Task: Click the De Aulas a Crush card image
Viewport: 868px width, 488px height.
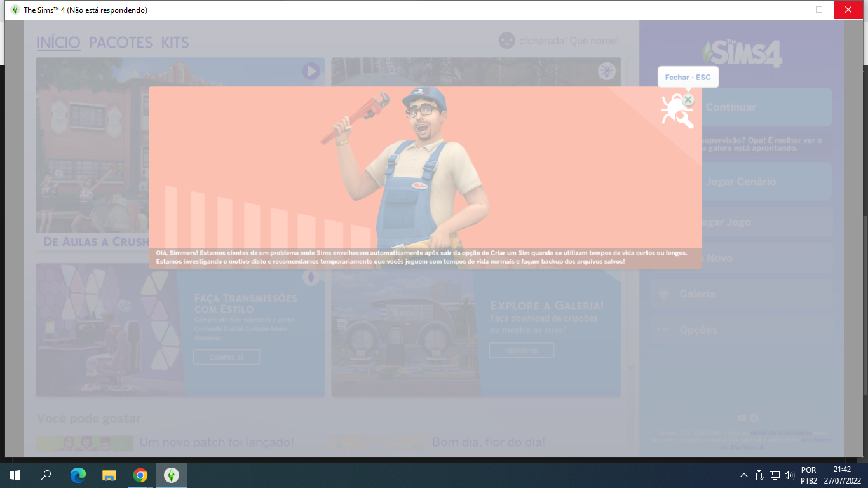Action: coord(180,145)
